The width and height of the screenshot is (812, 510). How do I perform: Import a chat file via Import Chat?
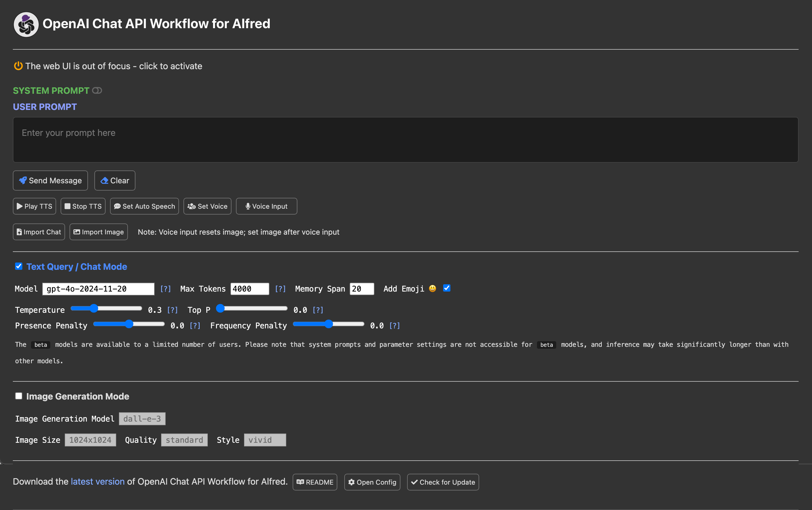pos(39,232)
